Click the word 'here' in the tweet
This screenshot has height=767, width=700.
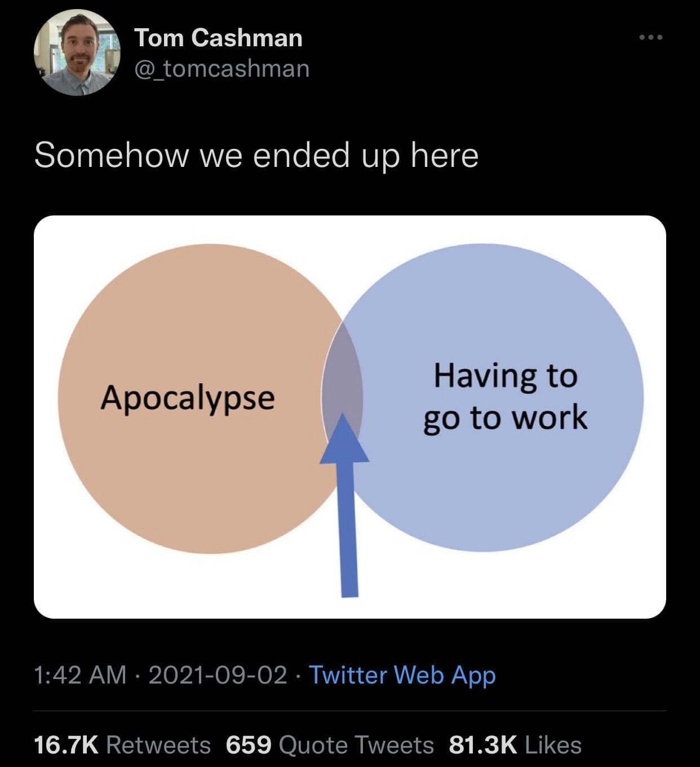[x=445, y=155]
